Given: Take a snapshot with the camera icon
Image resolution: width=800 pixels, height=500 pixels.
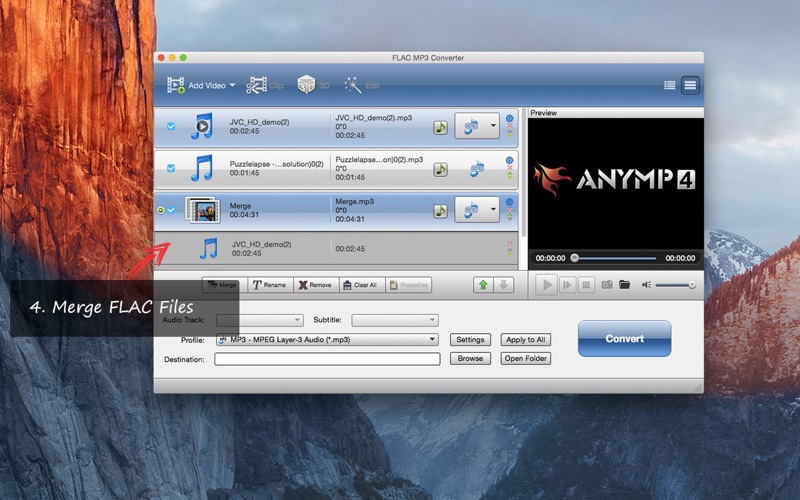Looking at the screenshot, I should [607, 285].
